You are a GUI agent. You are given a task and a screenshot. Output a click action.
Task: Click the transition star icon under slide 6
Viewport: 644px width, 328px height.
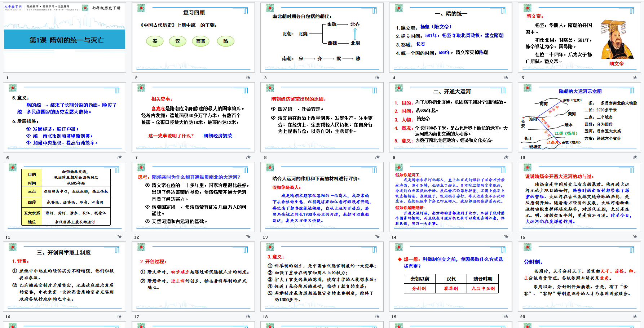[120, 157]
